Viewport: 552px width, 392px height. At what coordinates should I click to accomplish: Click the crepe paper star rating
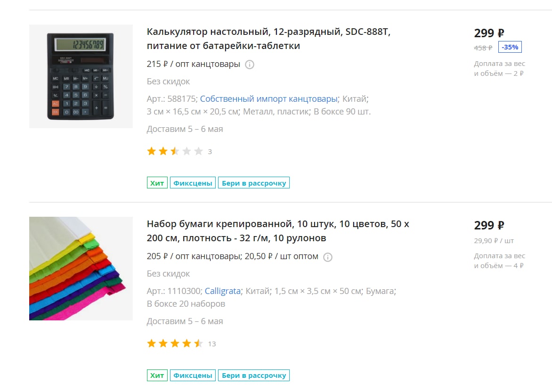[175, 344]
